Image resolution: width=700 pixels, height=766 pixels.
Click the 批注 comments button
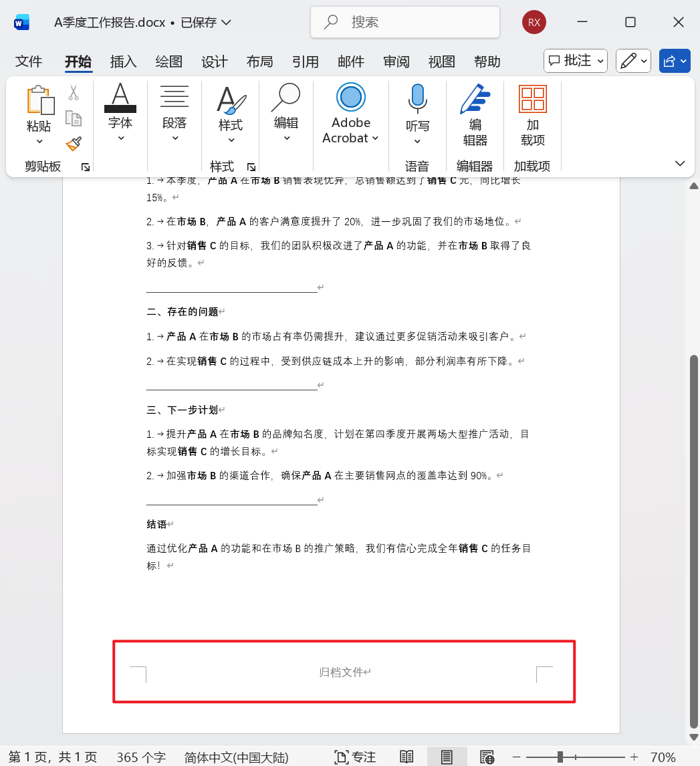pyautogui.click(x=573, y=61)
